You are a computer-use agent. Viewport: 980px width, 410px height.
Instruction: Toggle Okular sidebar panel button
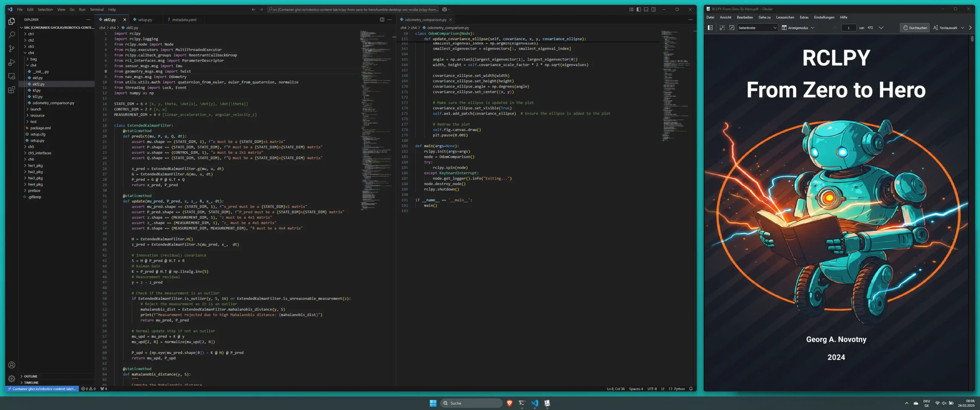[x=710, y=28]
